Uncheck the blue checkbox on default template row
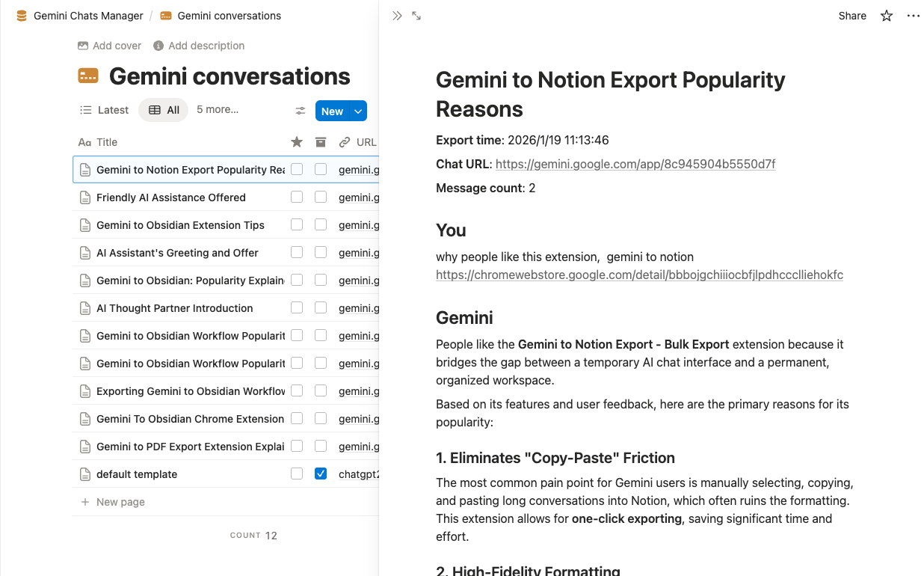This screenshot has height=576, width=924. 320,474
